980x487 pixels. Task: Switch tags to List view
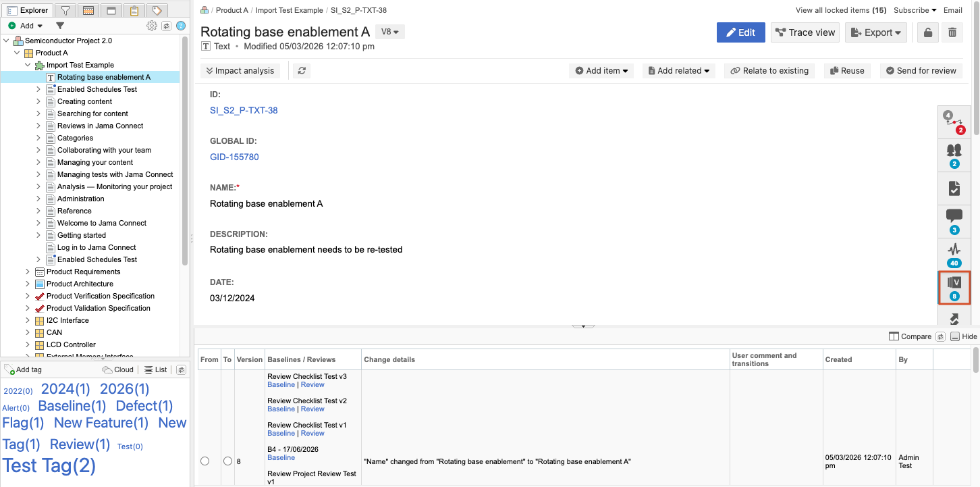156,369
